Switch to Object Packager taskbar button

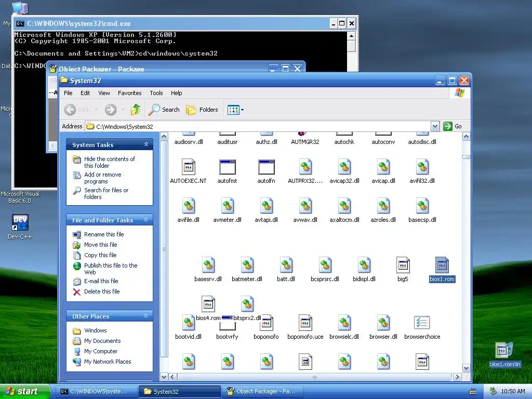click(x=262, y=392)
